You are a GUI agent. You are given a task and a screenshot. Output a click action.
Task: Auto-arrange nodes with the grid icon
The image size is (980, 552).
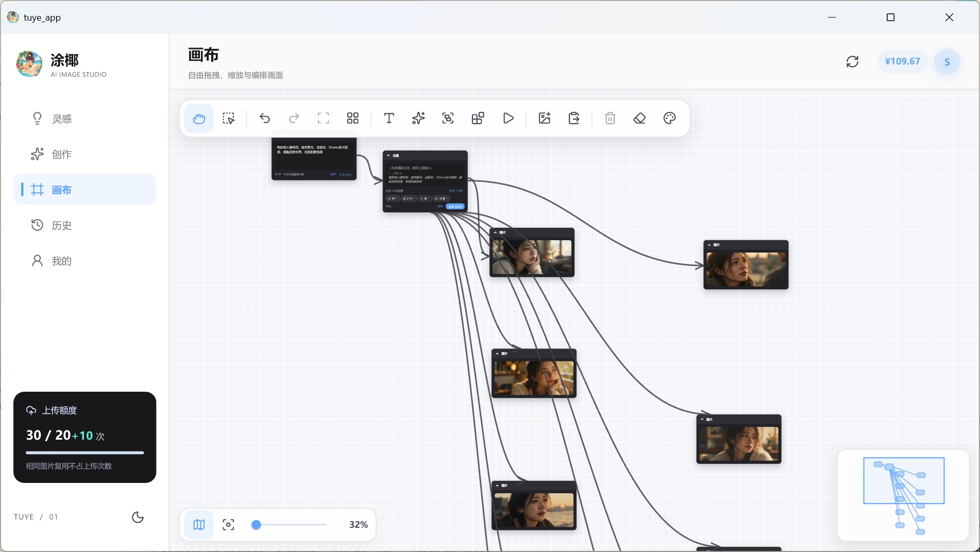[353, 119]
